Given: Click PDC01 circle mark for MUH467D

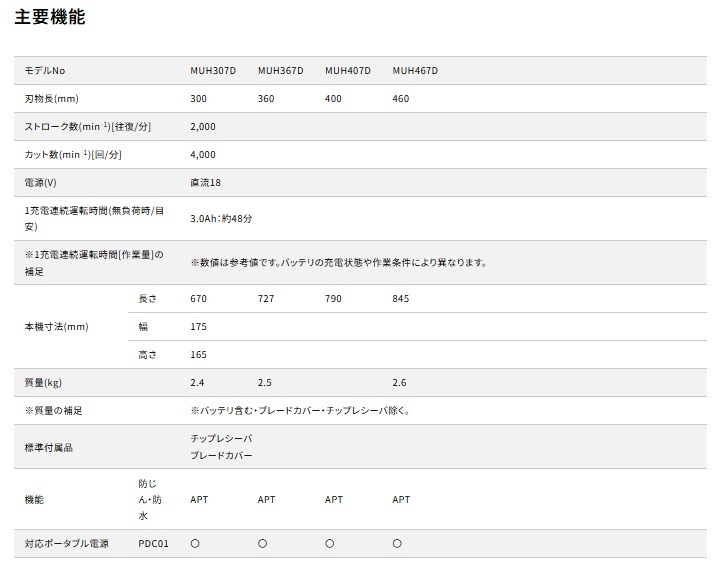Looking at the screenshot, I should coord(397,543).
